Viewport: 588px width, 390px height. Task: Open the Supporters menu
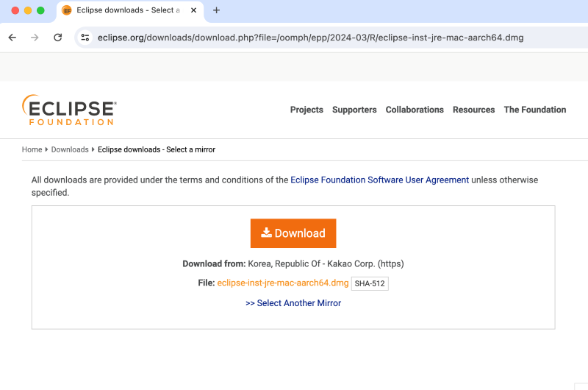coord(354,110)
